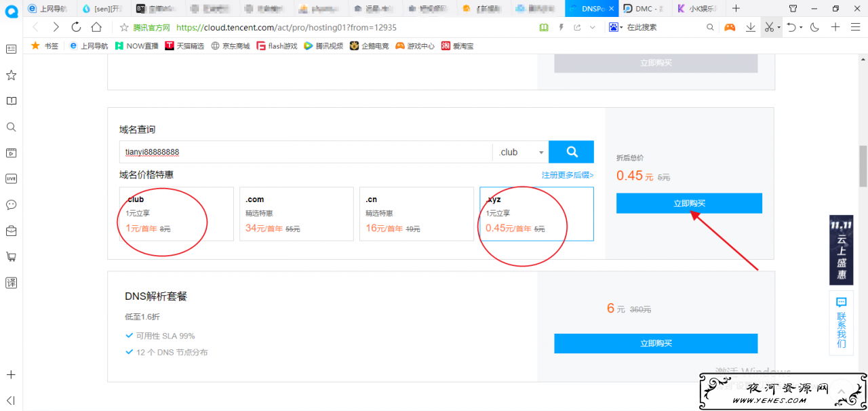Open sidebar favorites star icon
Screen dimensions: 868x411
tap(11, 75)
